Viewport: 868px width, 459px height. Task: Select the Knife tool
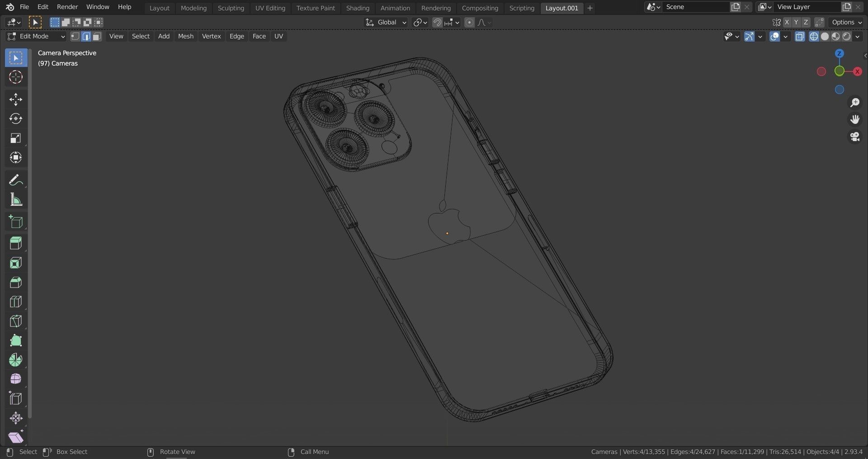pyautogui.click(x=16, y=321)
